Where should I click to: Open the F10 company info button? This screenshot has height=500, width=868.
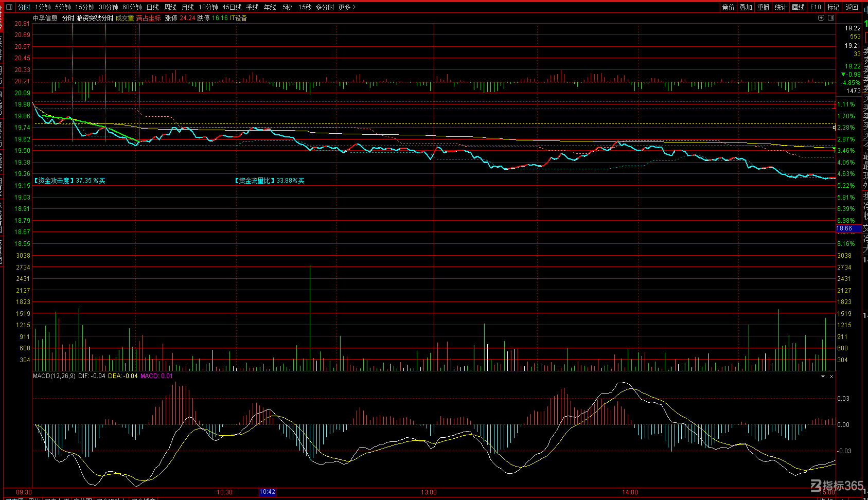pos(816,7)
